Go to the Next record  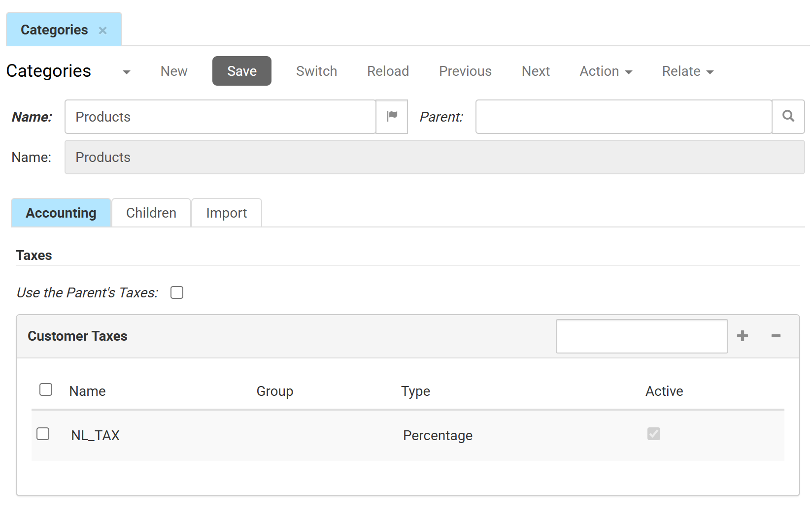[x=536, y=71]
